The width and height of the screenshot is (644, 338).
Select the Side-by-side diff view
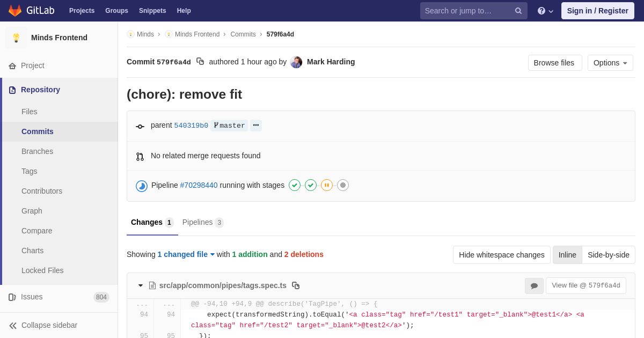609,255
